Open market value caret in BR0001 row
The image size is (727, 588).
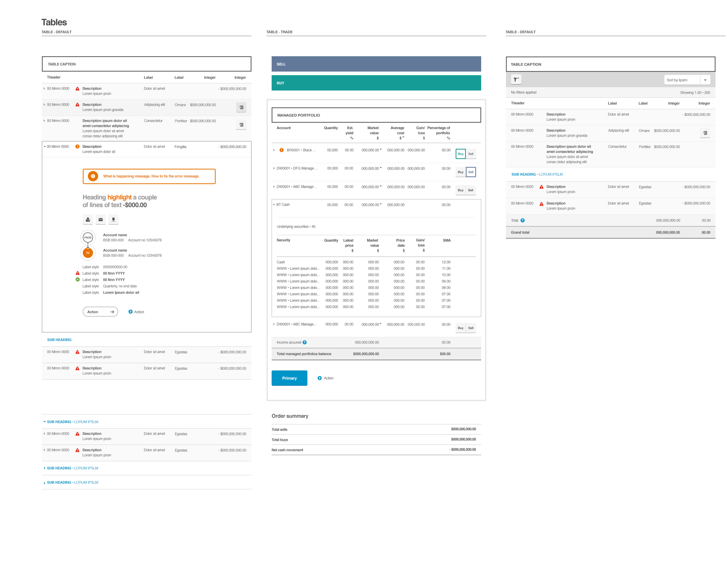point(381,149)
